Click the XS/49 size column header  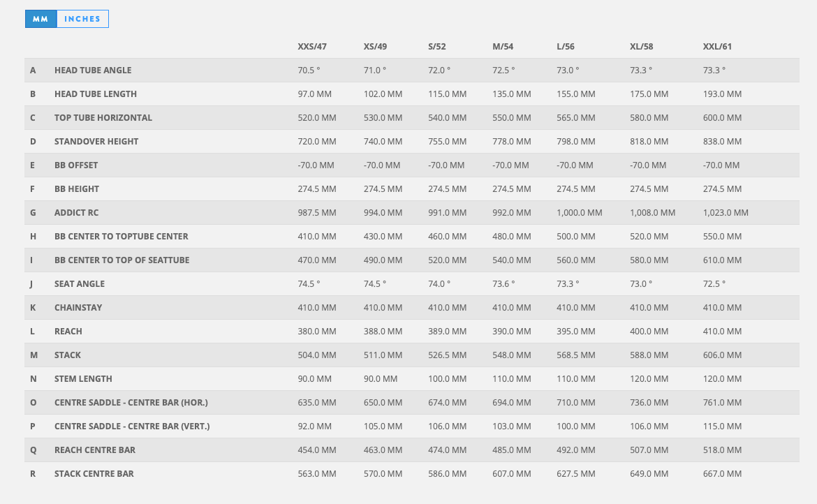pos(376,47)
